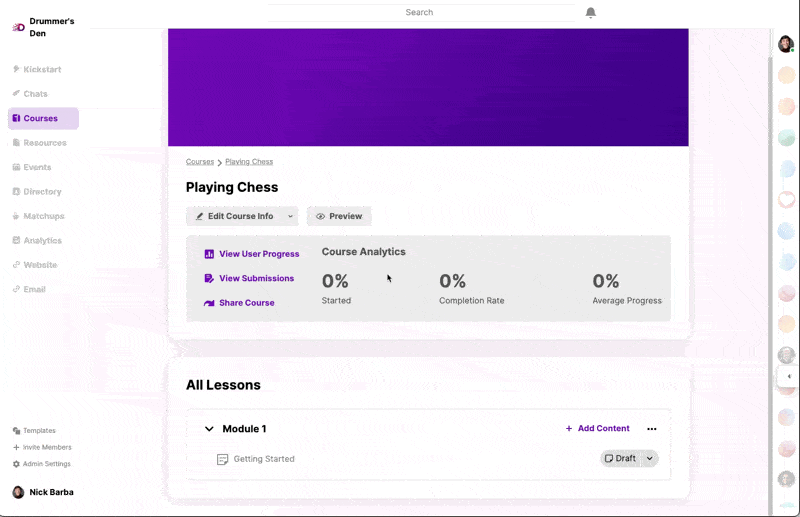The height and width of the screenshot is (517, 800).
Task: Click the Courses breadcrumb link
Action: pyautogui.click(x=199, y=162)
